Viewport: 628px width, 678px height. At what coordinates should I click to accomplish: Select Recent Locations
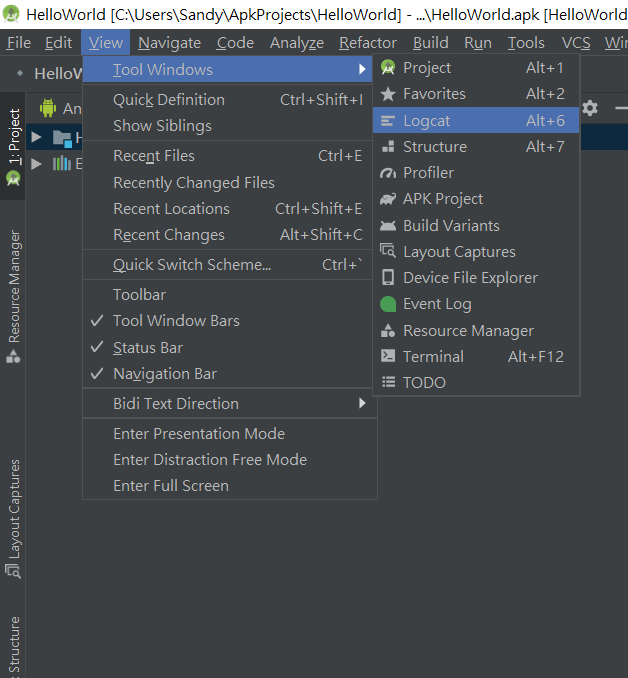(x=227, y=209)
